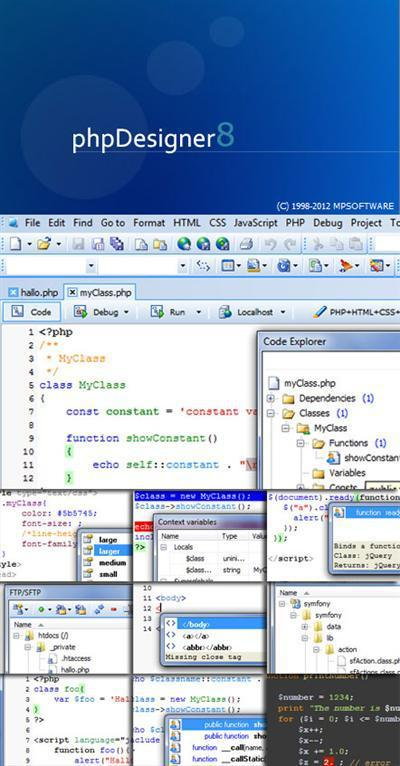Click the red icon in FTP/SFTP toolbar
Screen dimensions: 400x766
point(113,609)
